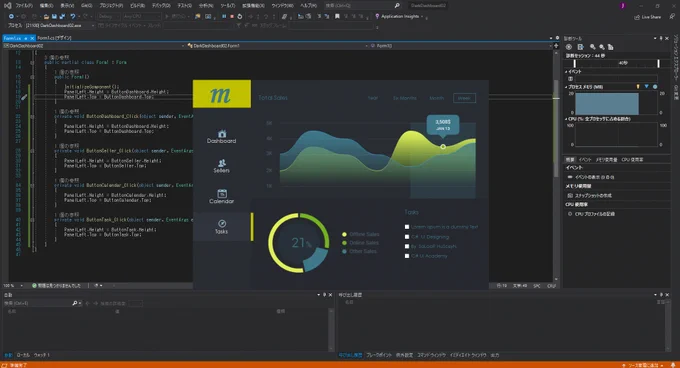Open the Debug configuration dropdown
680x368 pixels.
(x=108, y=16)
